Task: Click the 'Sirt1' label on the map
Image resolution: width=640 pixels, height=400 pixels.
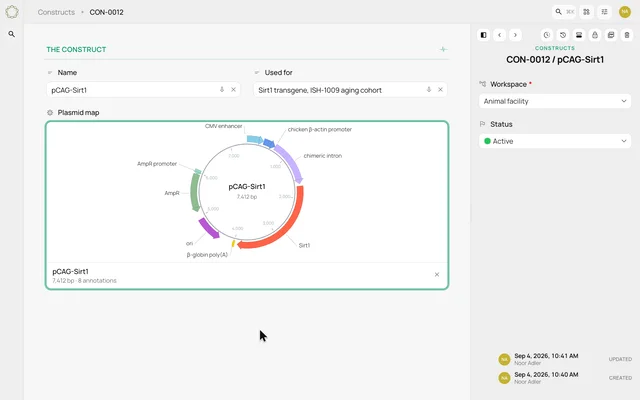Action: click(x=304, y=245)
